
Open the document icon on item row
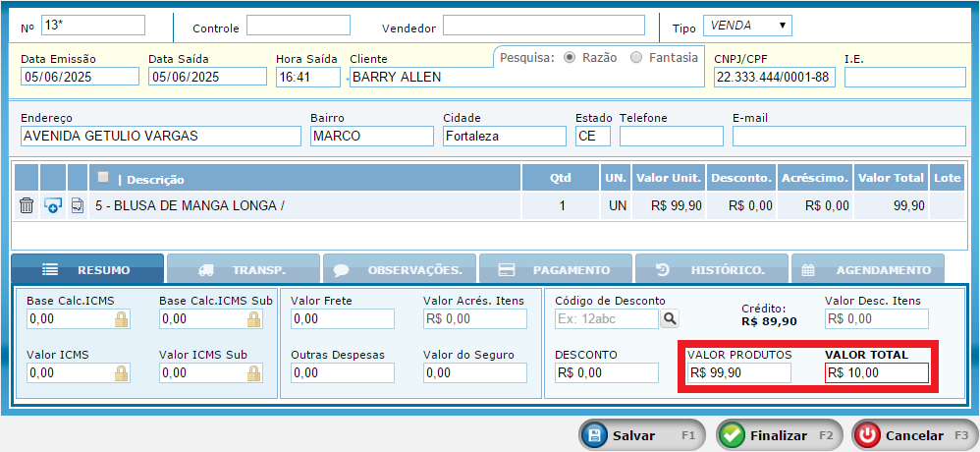pyautogui.click(x=78, y=205)
